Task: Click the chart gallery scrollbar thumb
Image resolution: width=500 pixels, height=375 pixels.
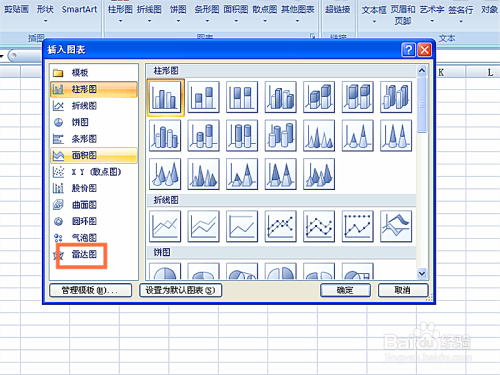Action: click(x=422, y=104)
